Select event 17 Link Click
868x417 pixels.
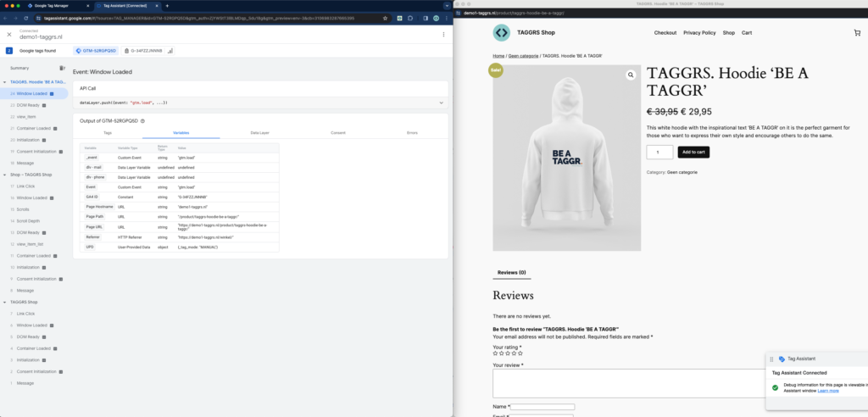(x=34, y=186)
